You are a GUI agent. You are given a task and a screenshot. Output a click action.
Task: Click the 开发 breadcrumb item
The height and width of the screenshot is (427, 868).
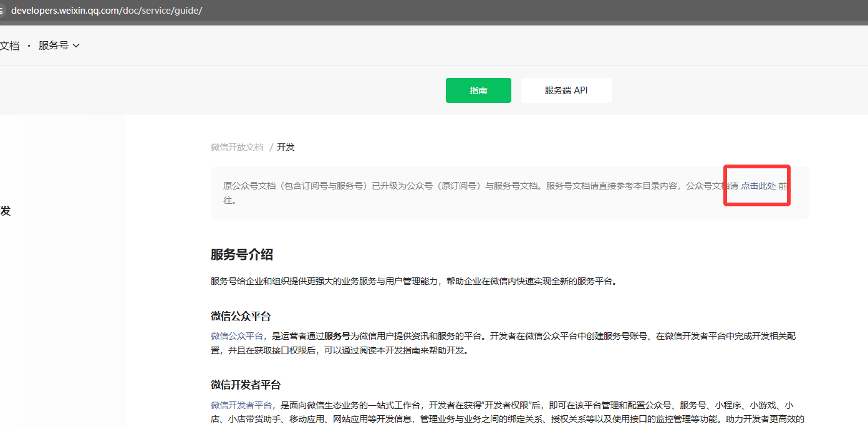(286, 147)
